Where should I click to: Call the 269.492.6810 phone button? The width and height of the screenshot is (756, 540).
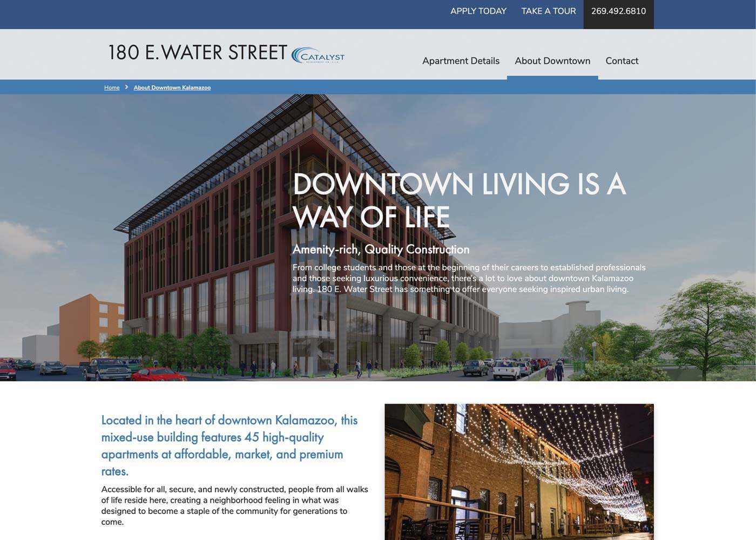pos(618,11)
